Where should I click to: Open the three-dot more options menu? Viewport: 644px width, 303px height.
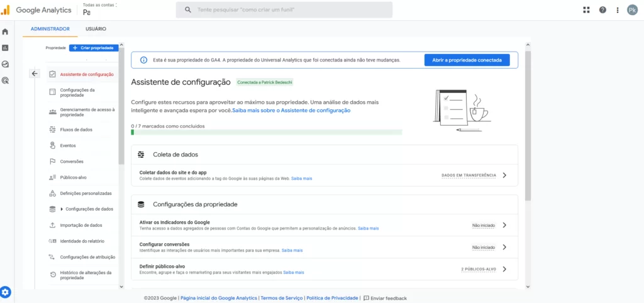tap(618, 10)
